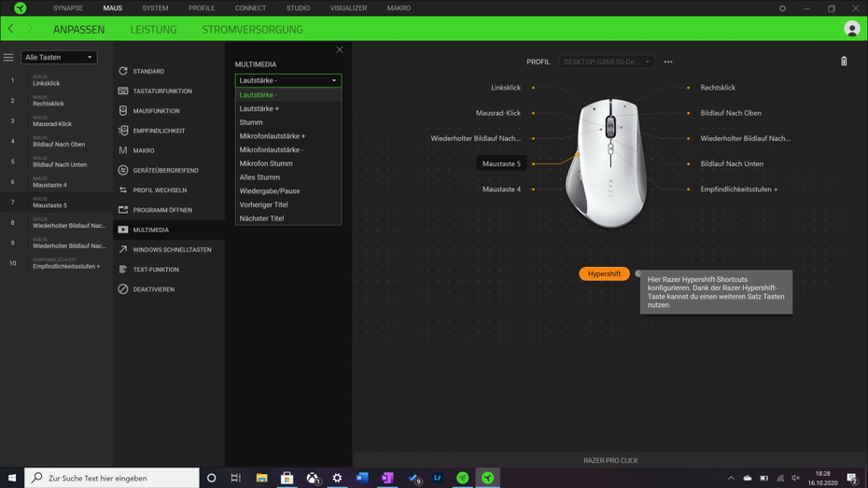
Task: Open Lightroom from the taskbar
Action: click(438, 478)
